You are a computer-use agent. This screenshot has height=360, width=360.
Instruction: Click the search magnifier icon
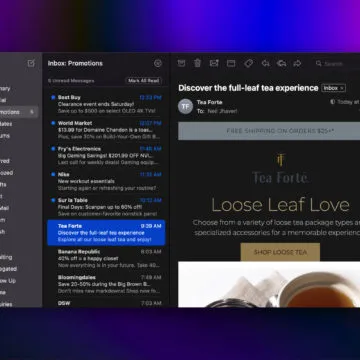coord(319,63)
